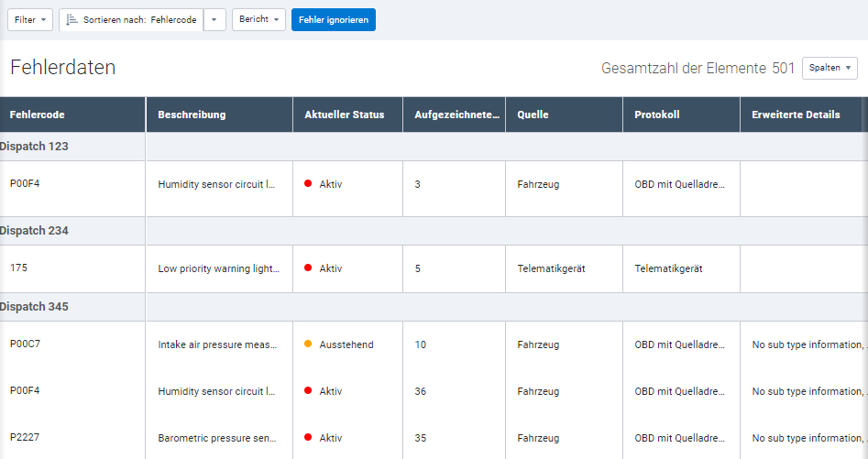Sort by the Fehlercode column header

[x=38, y=115]
